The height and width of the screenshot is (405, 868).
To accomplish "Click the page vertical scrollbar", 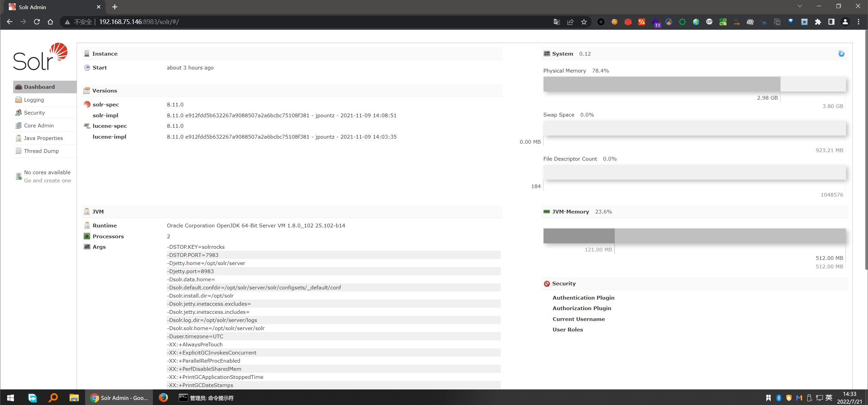I will (866, 149).
